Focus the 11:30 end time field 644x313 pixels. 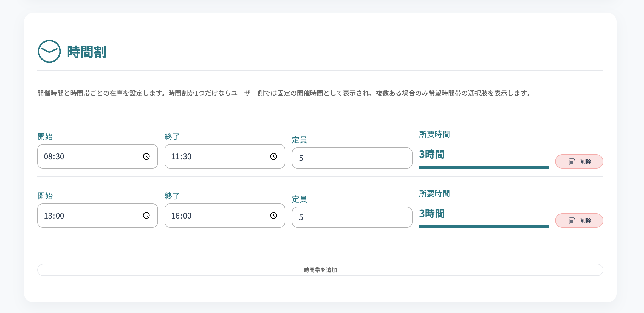coord(225,156)
